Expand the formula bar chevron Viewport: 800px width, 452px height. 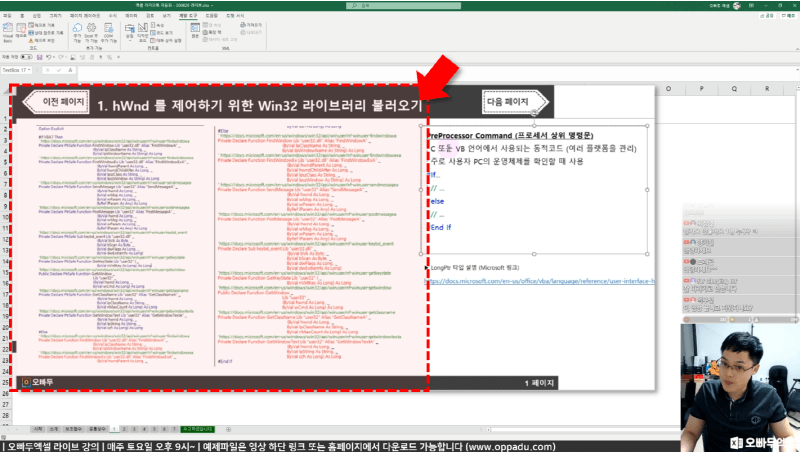click(797, 70)
